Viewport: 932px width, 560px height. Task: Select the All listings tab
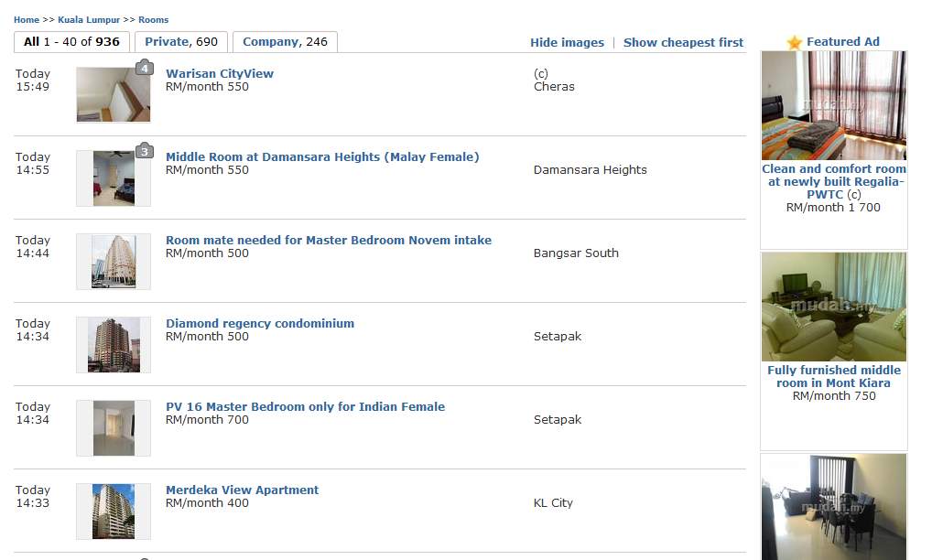tap(71, 42)
